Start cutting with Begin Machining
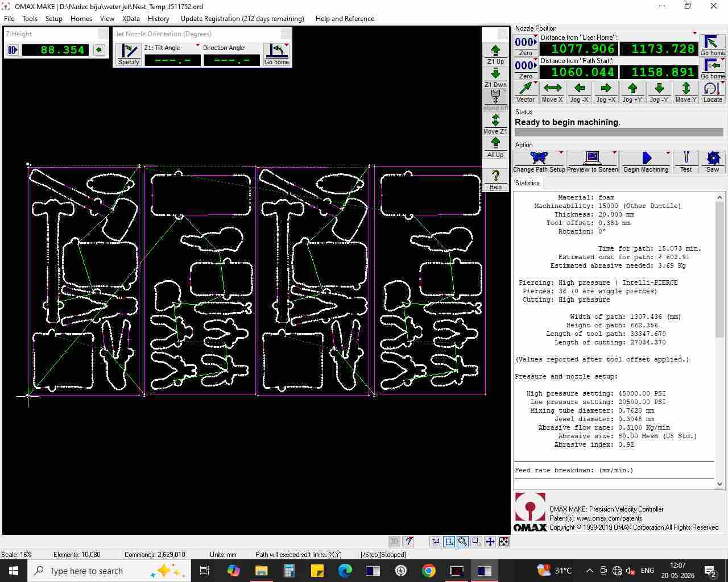 [646, 162]
